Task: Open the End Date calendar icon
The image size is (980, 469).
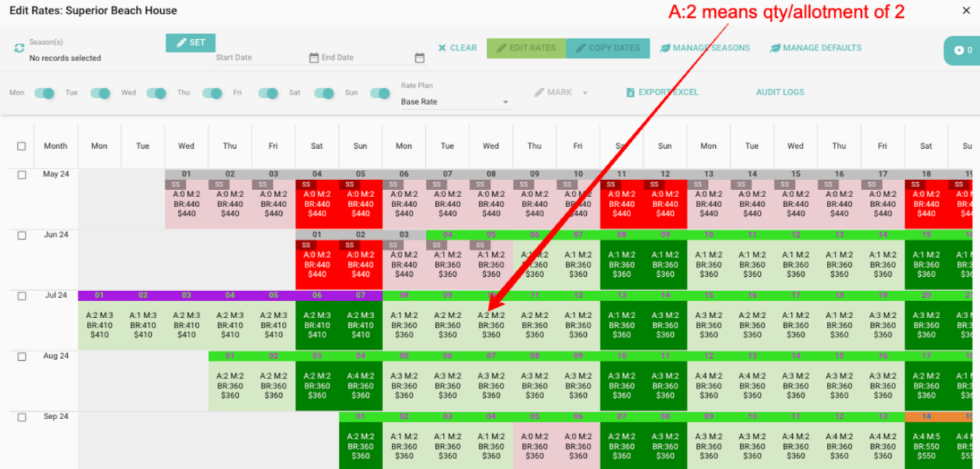Action: point(419,58)
